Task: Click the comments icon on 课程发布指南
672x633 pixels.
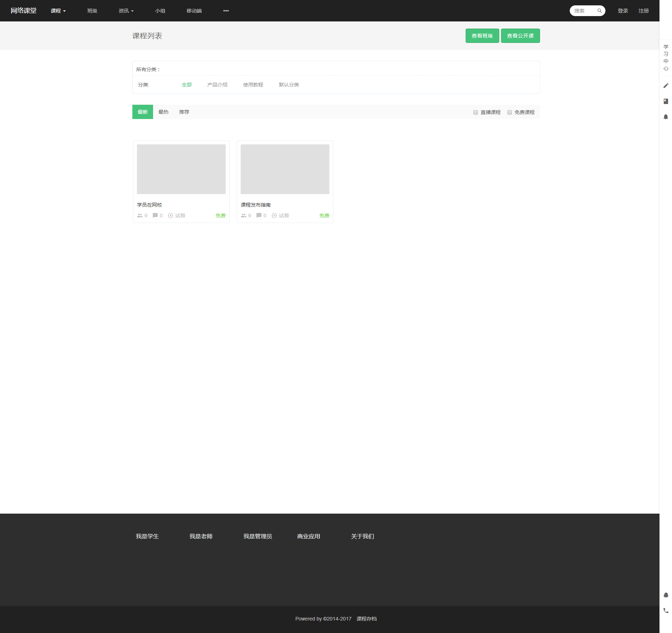Action: click(x=259, y=216)
